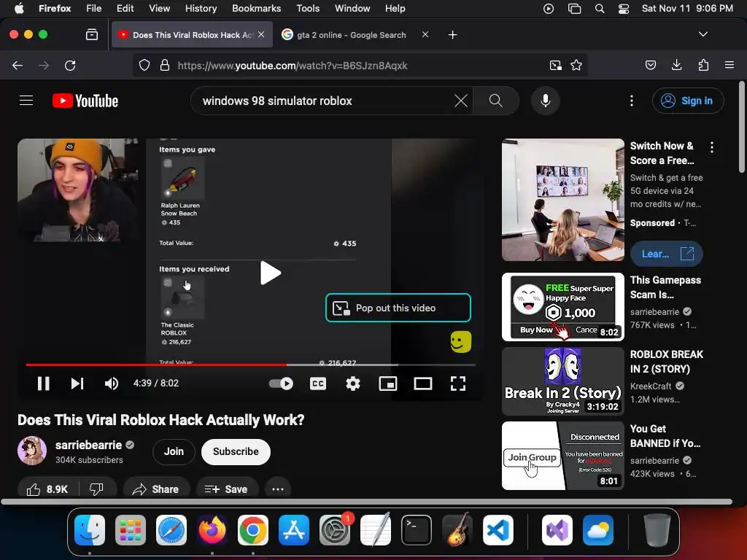
Task: Click Pop out this video button
Action: [398, 308]
